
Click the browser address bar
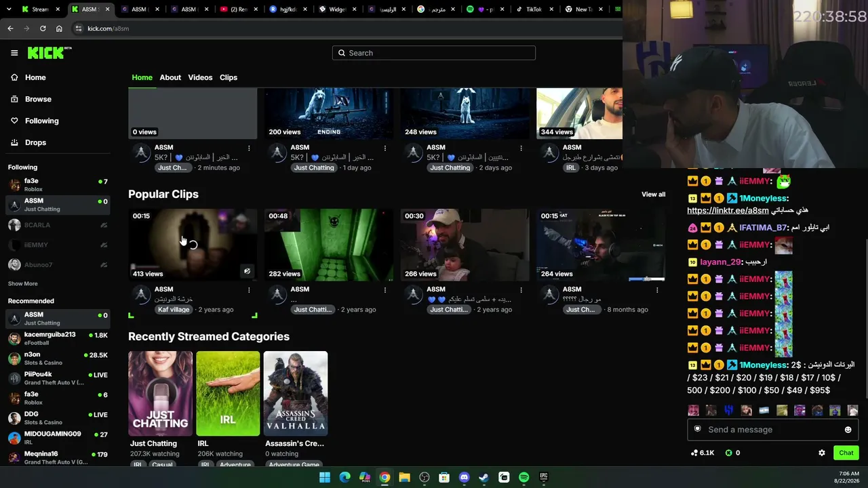(x=346, y=28)
